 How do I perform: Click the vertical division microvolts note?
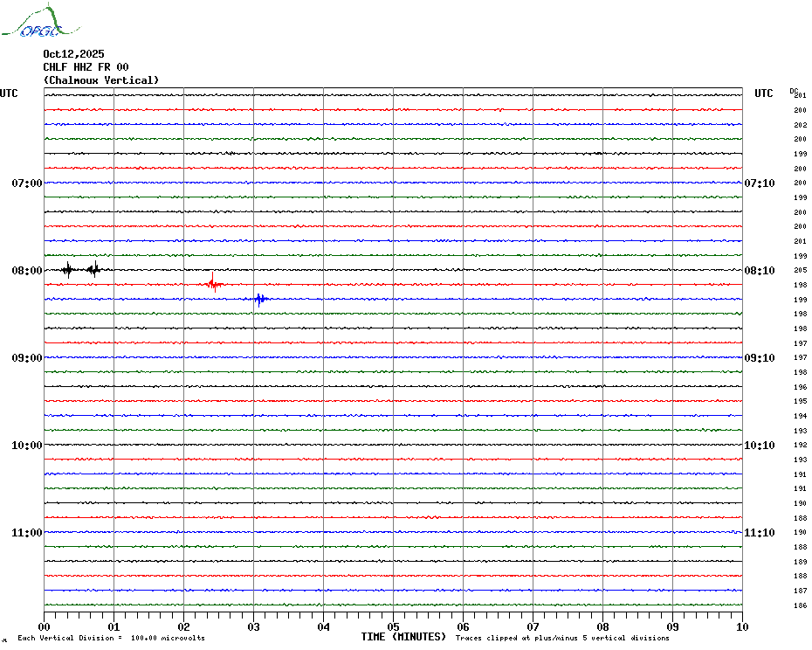tap(111, 638)
